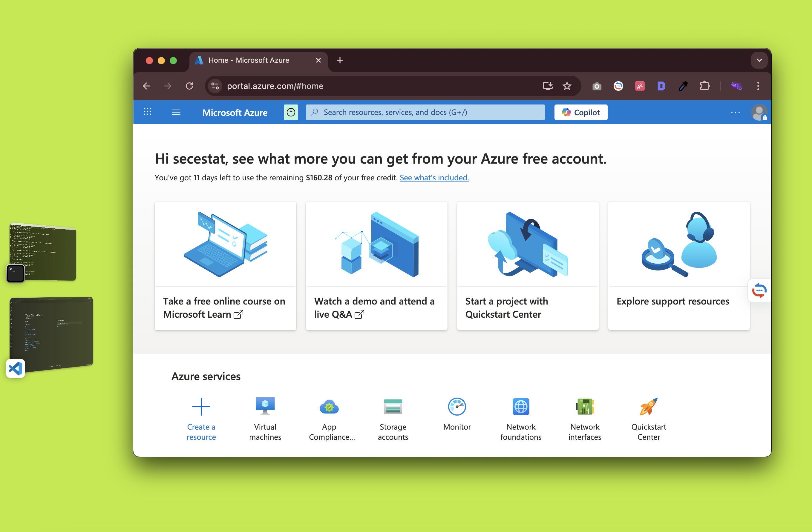812x532 pixels.
Task: Open the Azure portal hamburger menu
Action: [176, 112]
